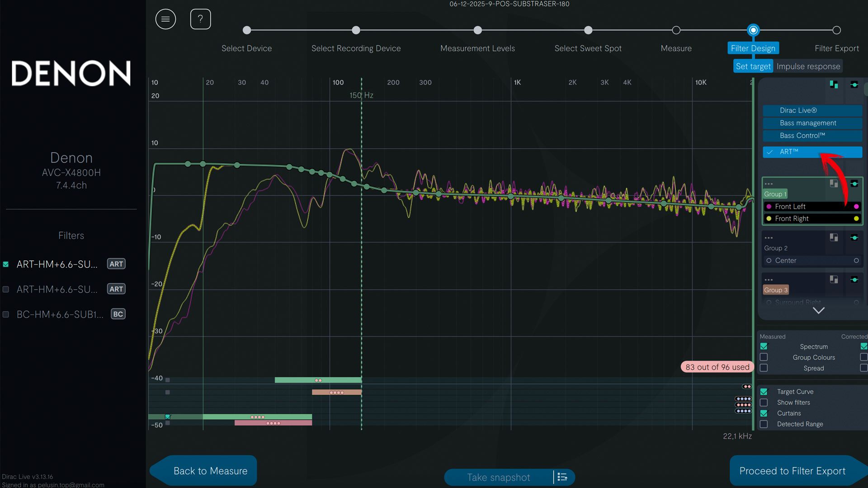Click Group 2 spectrum squares icon

834,237
